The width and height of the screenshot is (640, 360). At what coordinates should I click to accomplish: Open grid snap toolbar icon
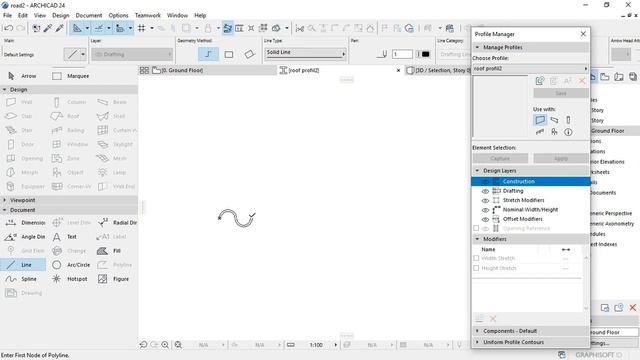(142, 28)
